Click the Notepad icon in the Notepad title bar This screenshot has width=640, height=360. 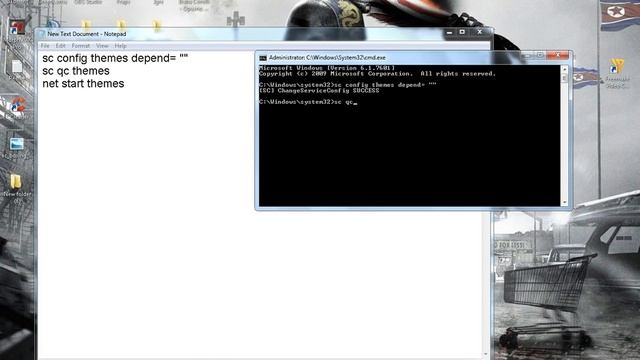pyautogui.click(x=42, y=34)
